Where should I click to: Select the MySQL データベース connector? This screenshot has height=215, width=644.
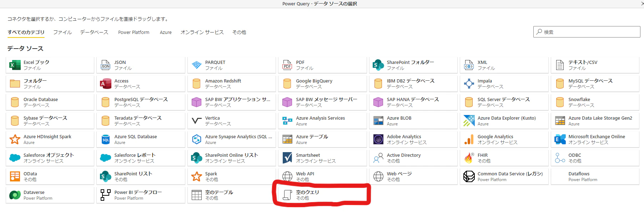click(x=595, y=84)
